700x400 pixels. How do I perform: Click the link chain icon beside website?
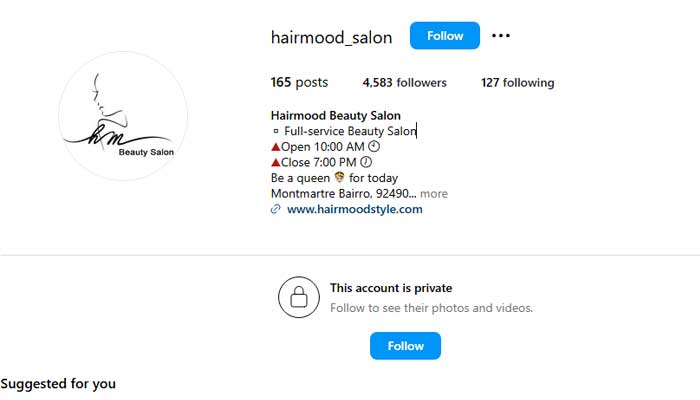click(275, 209)
